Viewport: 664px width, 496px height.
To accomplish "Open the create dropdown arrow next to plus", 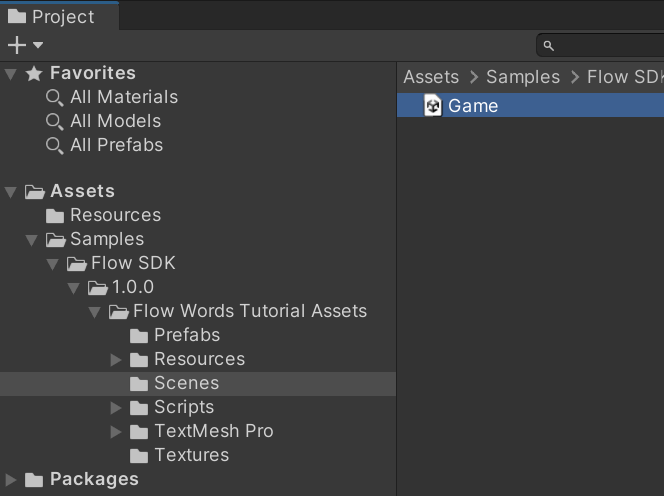I will click(38, 45).
